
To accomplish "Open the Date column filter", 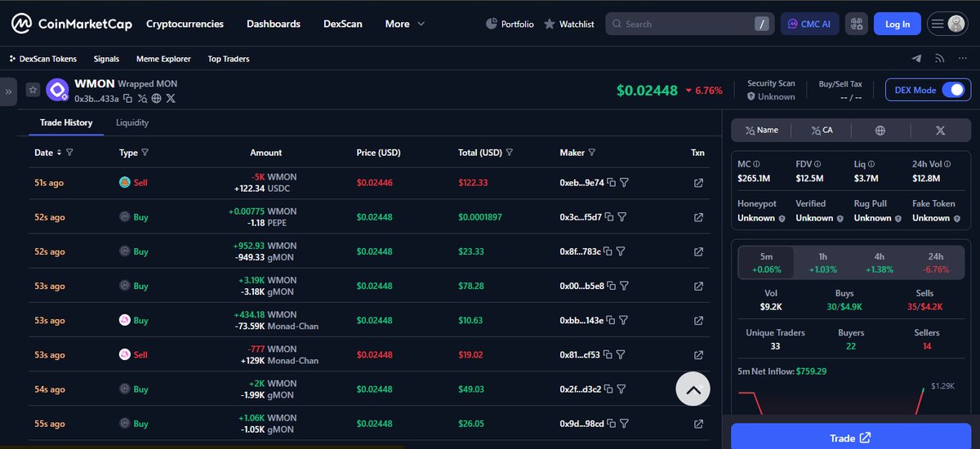I will pos(69,153).
